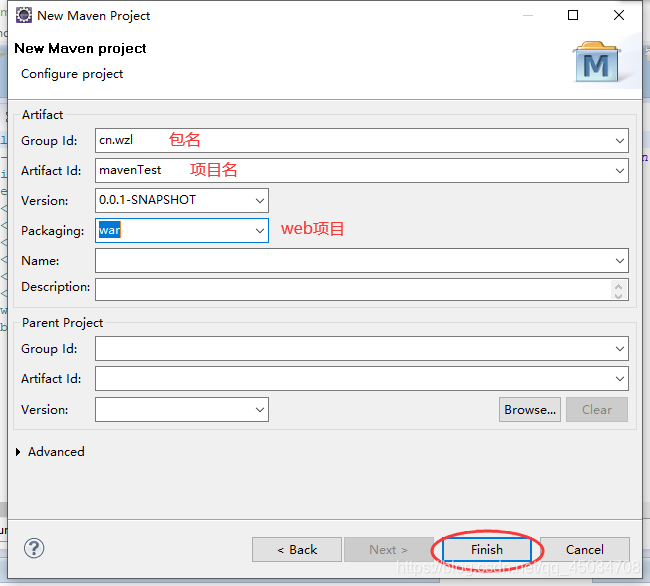Viewport: 650px width, 586px height.
Task: Open the Packaging dropdown showing war
Action: pyautogui.click(x=260, y=230)
